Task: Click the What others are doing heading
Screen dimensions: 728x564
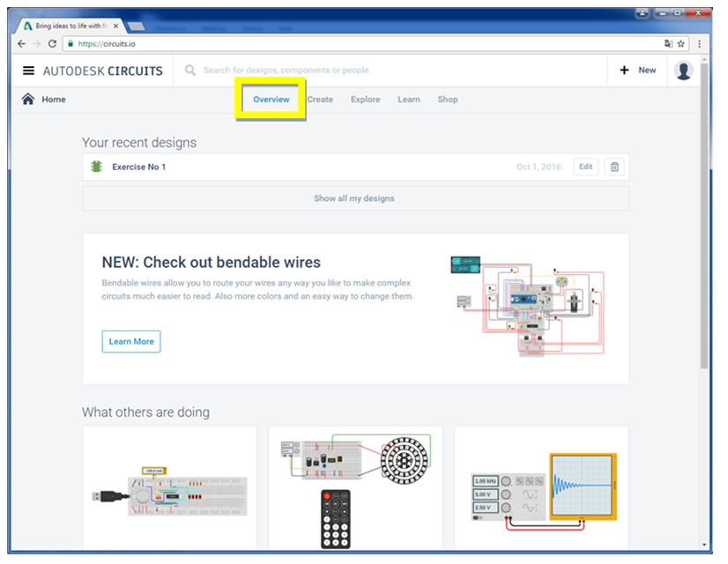Action: coord(145,412)
